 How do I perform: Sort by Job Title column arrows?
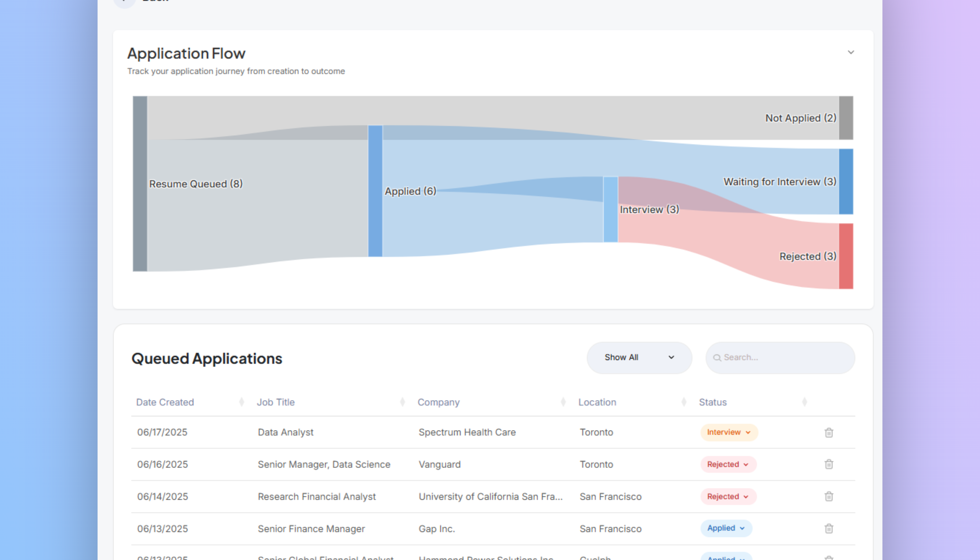click(402, 402)
